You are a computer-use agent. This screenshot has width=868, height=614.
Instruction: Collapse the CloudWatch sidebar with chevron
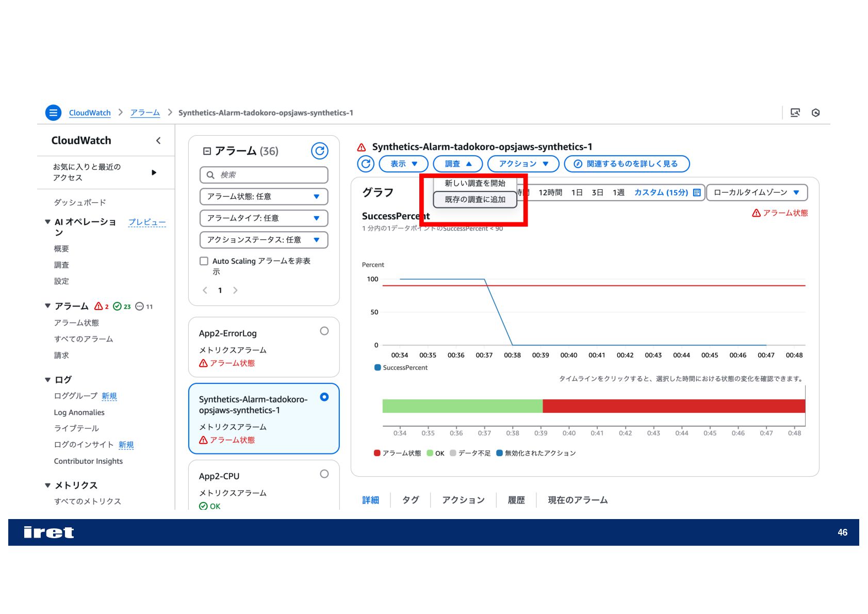pos(158,140)
